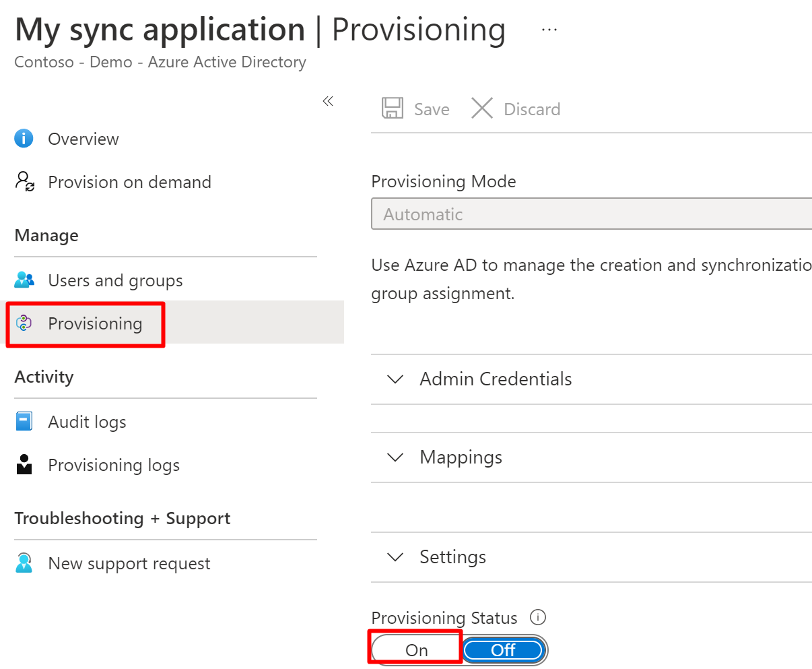The image size is (812, 669).
Task: Open the more options ellipsis
Action: click(x=549, y=30)
